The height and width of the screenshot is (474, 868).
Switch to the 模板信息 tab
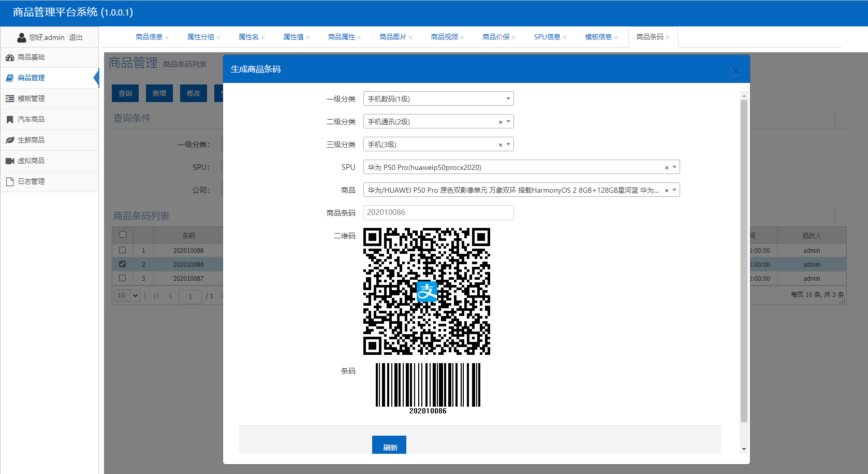pyautogui.click(x=598, y=37)
